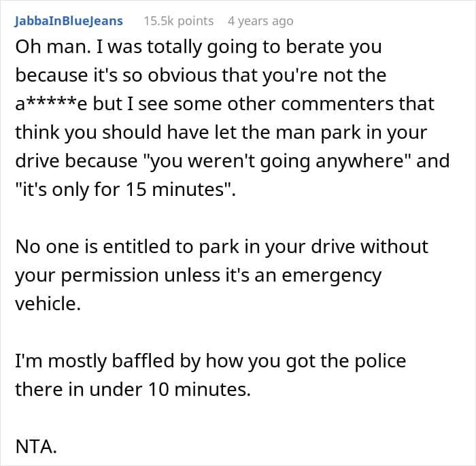This screenshot has height=466, width=476.
Task: Open JabbaInBlueJeans user profile link
Action: click(x=69, y=20)
